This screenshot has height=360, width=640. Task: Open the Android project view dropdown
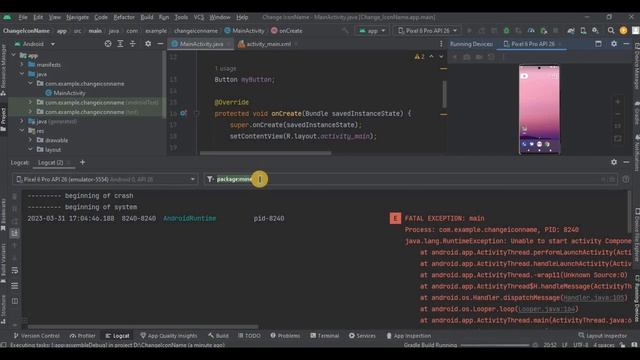click(35, 44)
